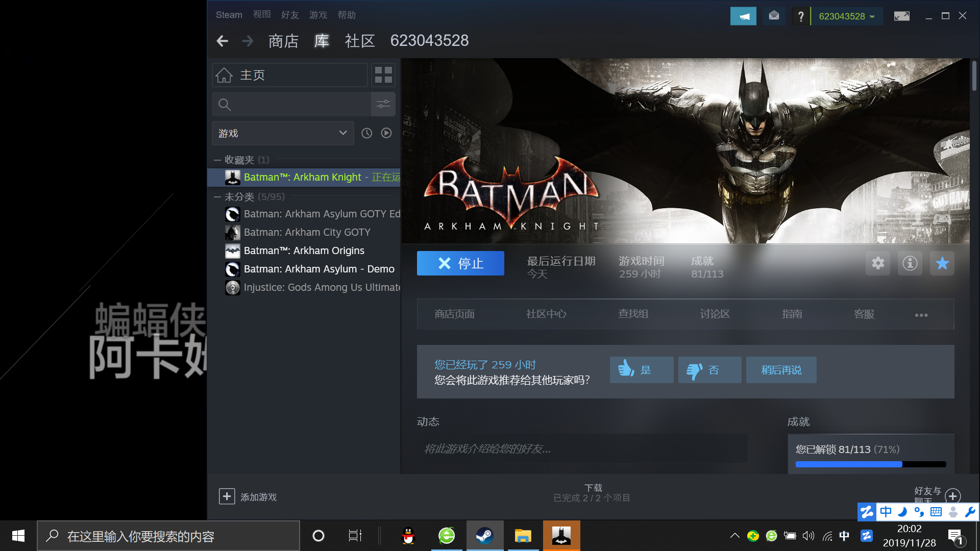Open Task View icon
The width and height of the screenshot is (980, 551).
point(355,536)
